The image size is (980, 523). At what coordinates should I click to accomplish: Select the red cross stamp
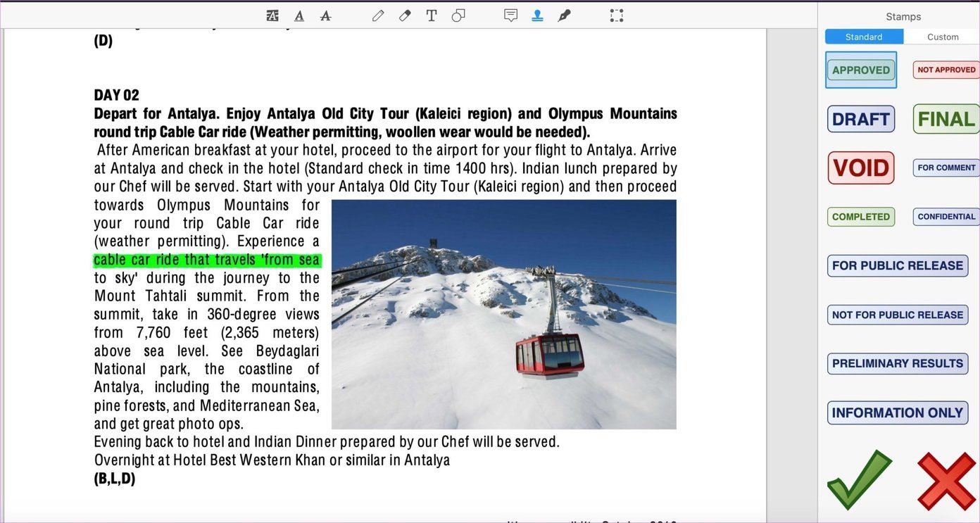click(947, 481)
